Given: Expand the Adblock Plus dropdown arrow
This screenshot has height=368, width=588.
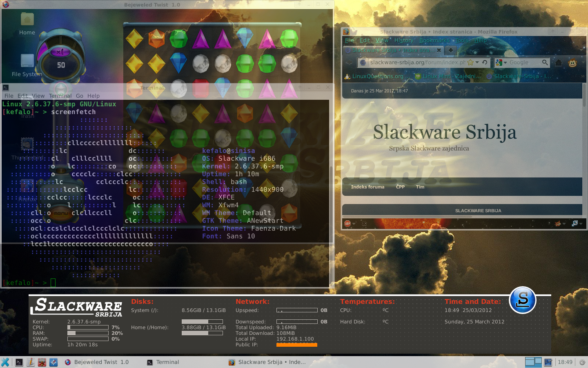Looking at the screenshot, I should click(354, 224).
